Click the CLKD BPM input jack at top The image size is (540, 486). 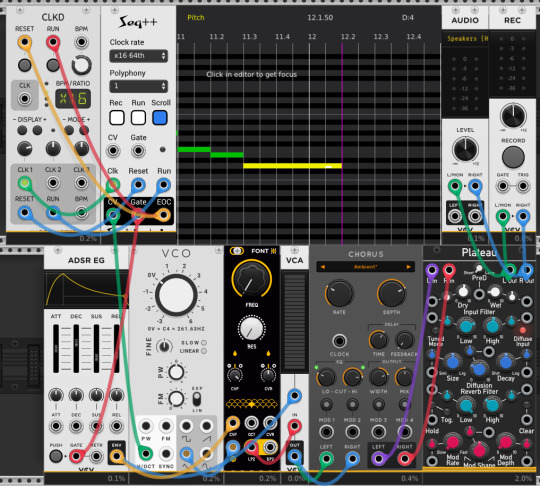(81, 42)
